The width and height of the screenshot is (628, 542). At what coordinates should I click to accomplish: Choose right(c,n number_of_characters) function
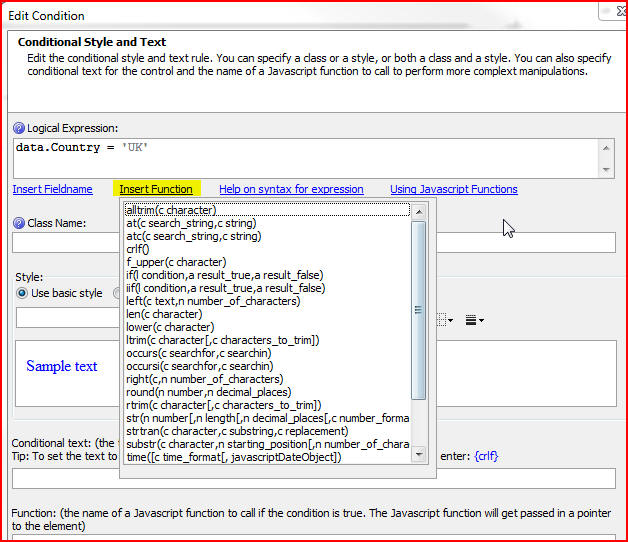click(267, 379)
